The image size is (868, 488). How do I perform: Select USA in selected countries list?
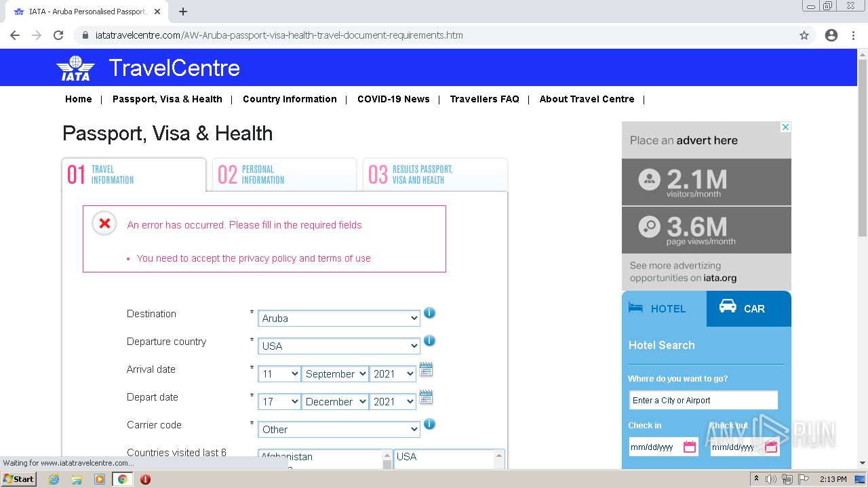(407, 457)
